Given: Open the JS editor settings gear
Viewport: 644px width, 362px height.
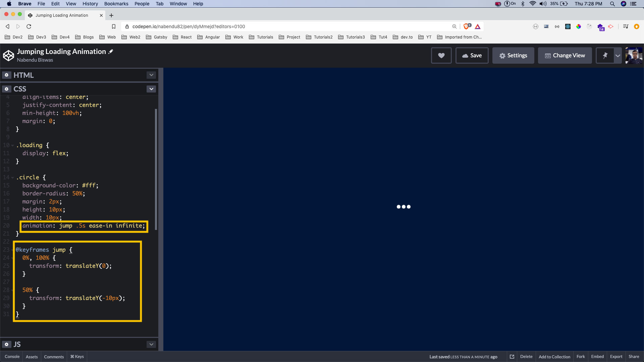Looking at the screenshot, I should pos(6,344).
